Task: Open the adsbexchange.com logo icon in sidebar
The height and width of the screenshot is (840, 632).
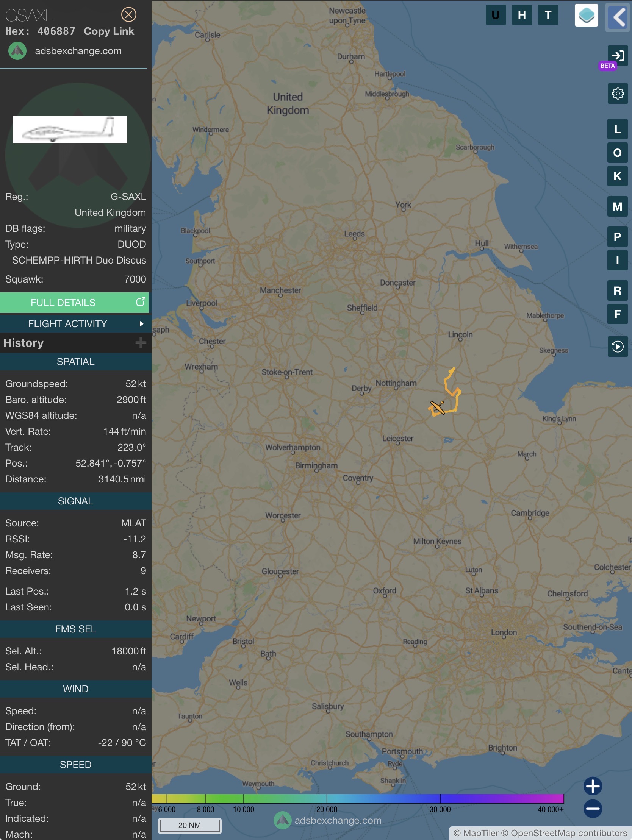Action: coord(17,51)
